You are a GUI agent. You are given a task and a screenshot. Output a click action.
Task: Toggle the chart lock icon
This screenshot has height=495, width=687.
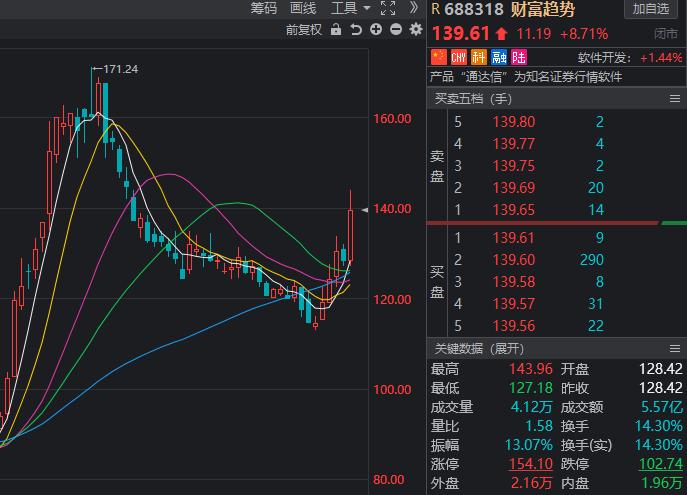point(336,29)
